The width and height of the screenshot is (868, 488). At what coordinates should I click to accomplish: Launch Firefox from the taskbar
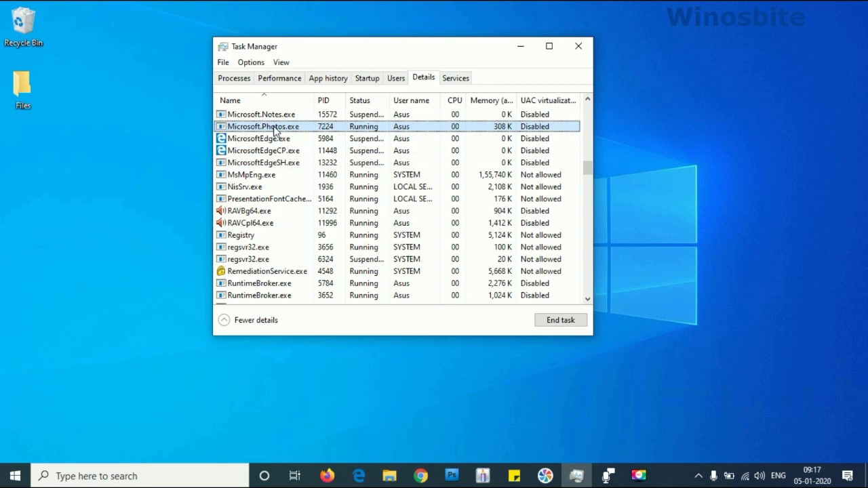click(x=327, y=476)
